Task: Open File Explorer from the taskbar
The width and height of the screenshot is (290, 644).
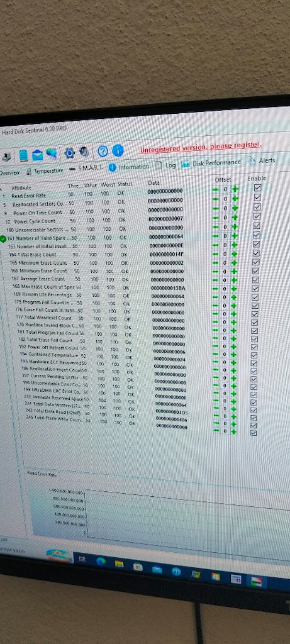Action: (x=119, y=564)
